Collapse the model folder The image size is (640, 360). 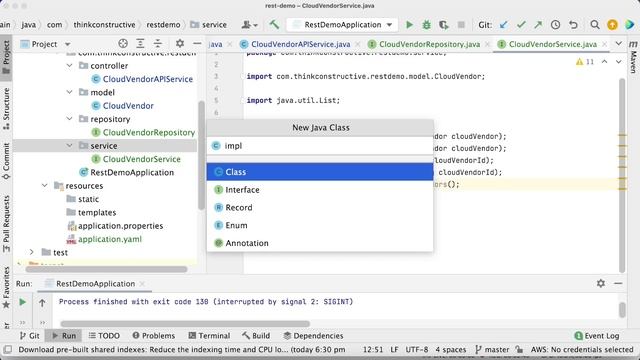point(69,92)
